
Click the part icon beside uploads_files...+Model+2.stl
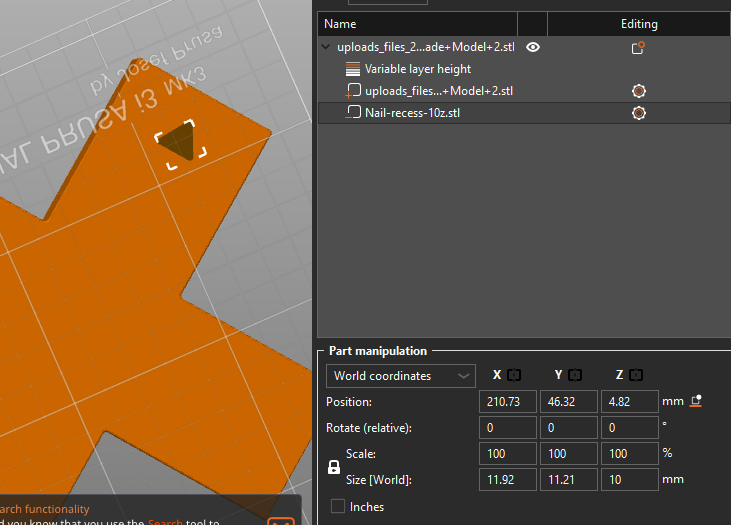353,90
